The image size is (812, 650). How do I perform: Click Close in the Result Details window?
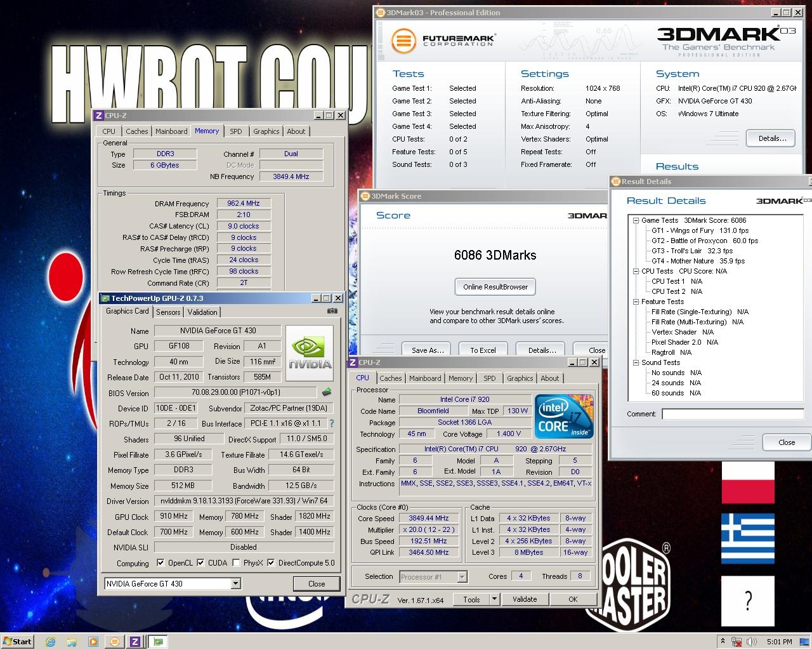(787, 442)
